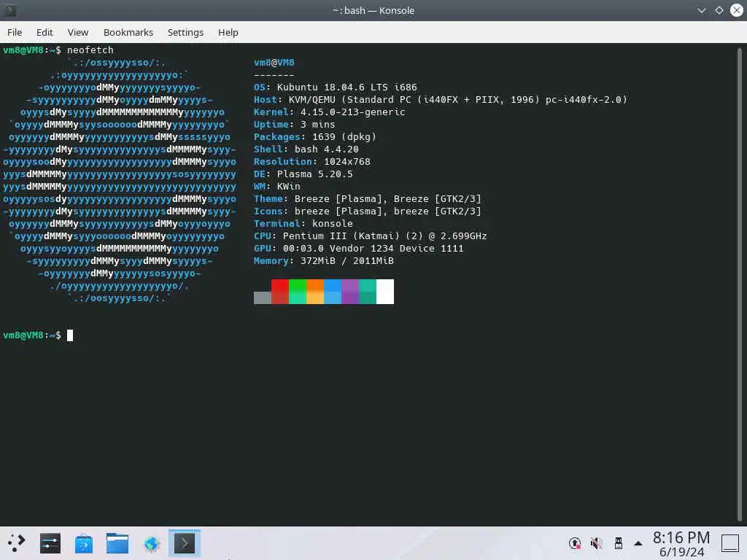The height and width of the screenshot is (560, 747).
Task: Open Dolphin file manager icon
Action: tap(117, 542)
